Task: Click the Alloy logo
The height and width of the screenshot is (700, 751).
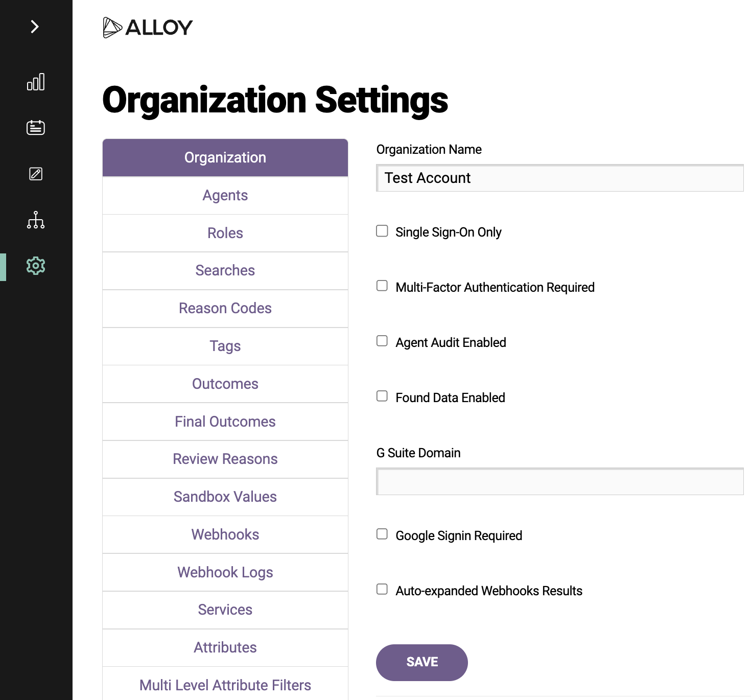Action: click(148, 28)
